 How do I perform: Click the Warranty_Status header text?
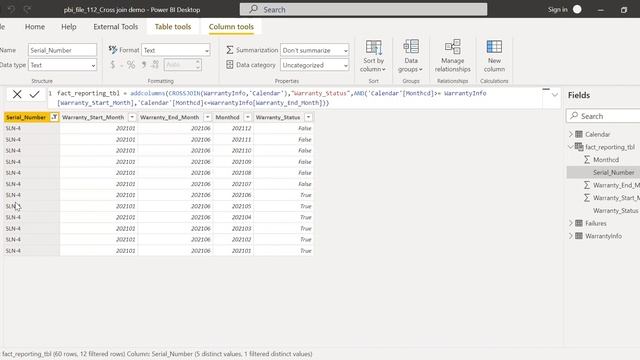(278, 117)
